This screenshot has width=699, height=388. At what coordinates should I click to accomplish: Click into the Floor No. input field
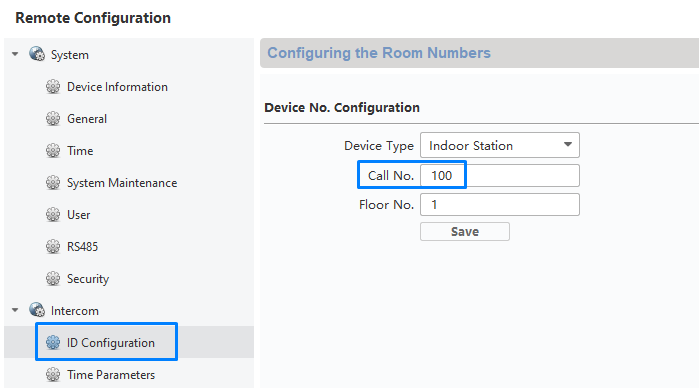[x=500, y=205]
